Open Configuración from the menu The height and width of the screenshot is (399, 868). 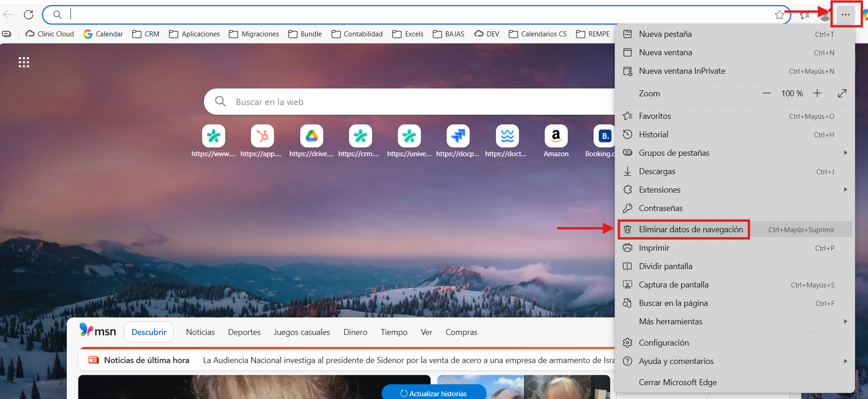(664, 343)
